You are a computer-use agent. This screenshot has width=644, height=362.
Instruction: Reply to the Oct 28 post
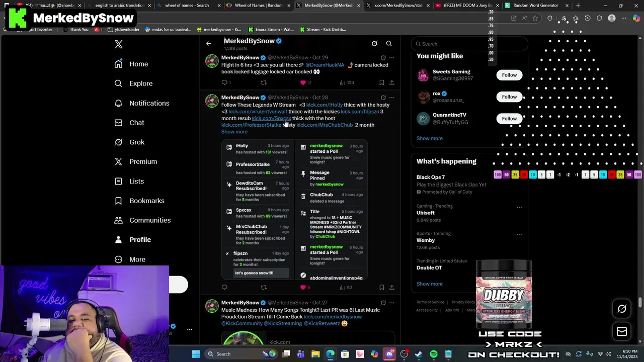tap(224, 288)
